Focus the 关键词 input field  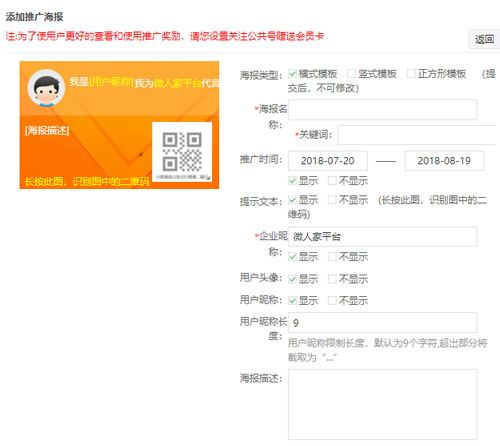[x=417, y=135]
